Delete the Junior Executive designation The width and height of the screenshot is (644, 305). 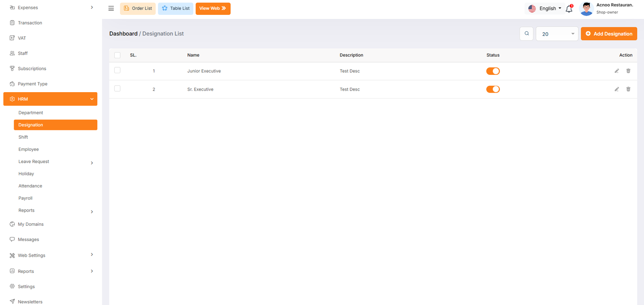[628, 71]
